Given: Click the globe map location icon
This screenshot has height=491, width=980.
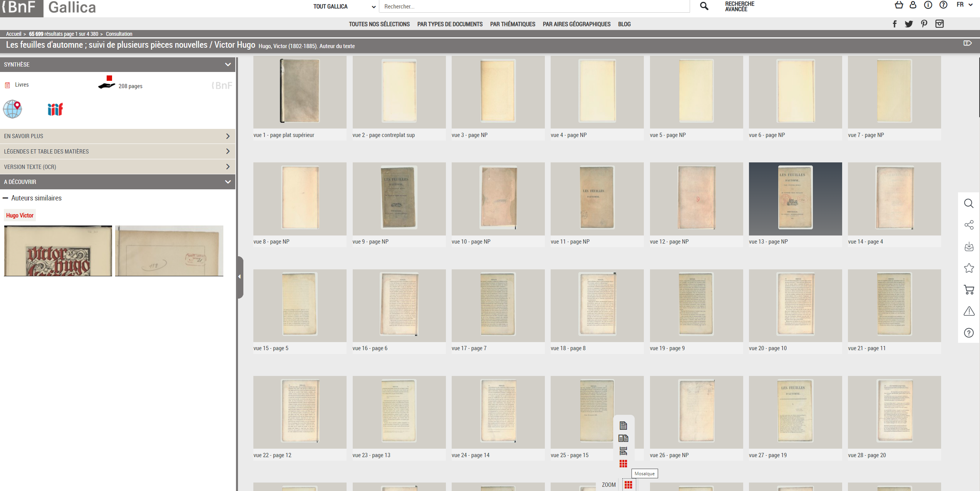Looking at the screenshot, I should click(x=13, y=109).
